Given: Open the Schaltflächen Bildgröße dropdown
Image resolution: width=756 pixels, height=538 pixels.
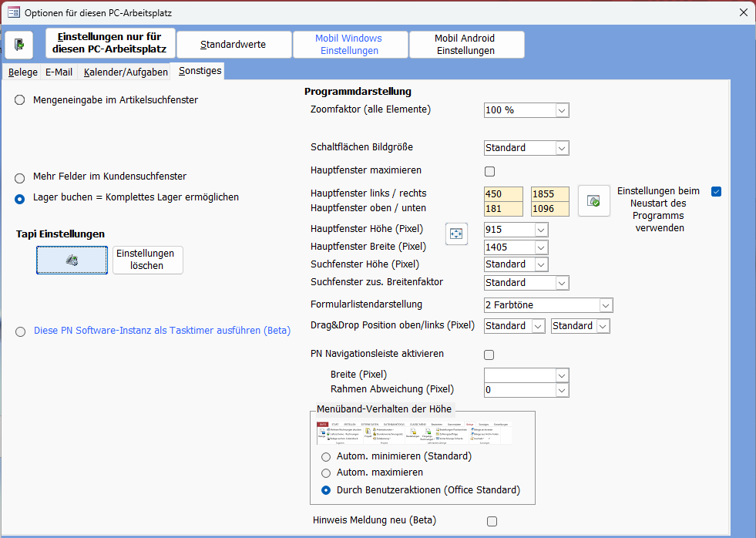Looking at the screenshot, I should click(x=562, y=148).
